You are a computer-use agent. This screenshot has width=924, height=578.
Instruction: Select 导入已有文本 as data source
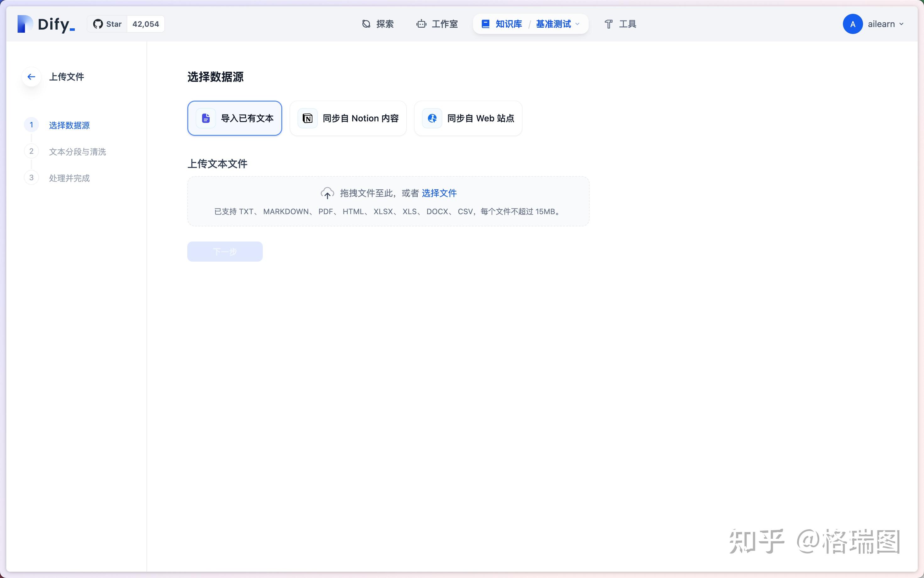pos(234,118)
